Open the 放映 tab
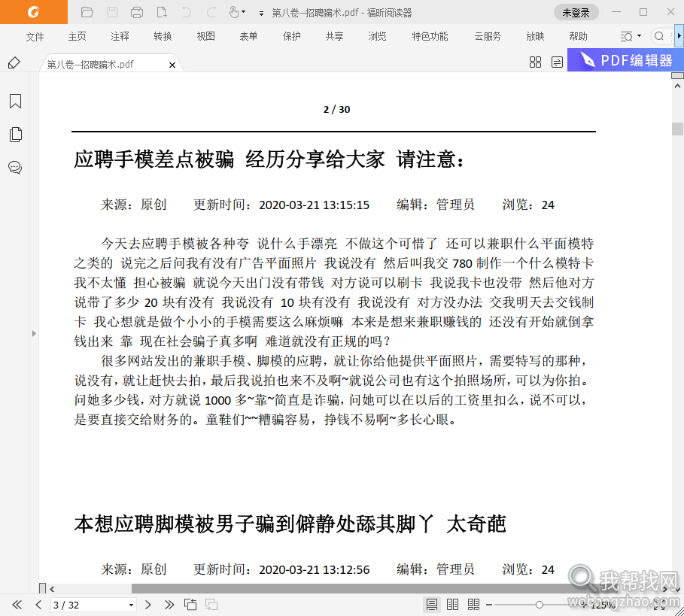684x616 pixels. point(535,37)
